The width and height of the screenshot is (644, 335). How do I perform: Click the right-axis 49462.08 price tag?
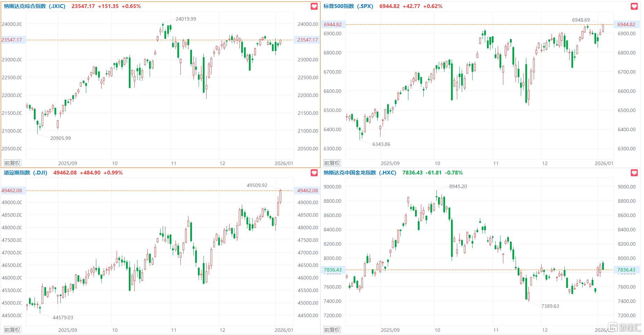pyautogui.click(x=308, y=191)
